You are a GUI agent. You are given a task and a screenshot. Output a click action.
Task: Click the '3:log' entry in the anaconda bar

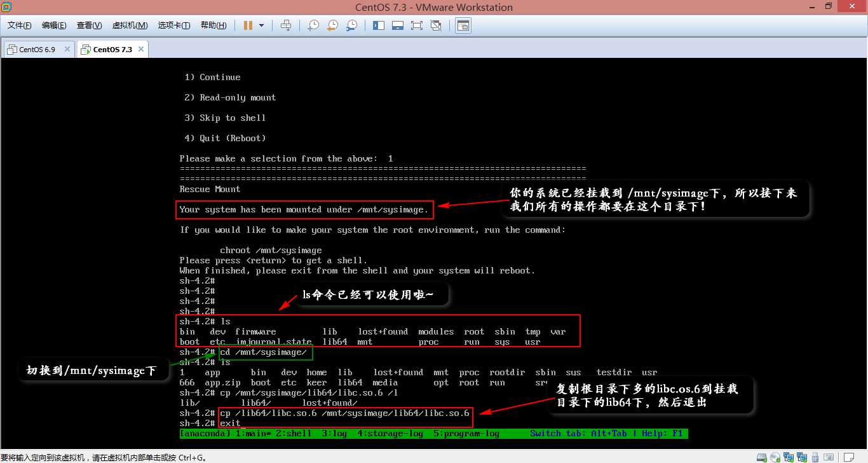click(334, 434)
